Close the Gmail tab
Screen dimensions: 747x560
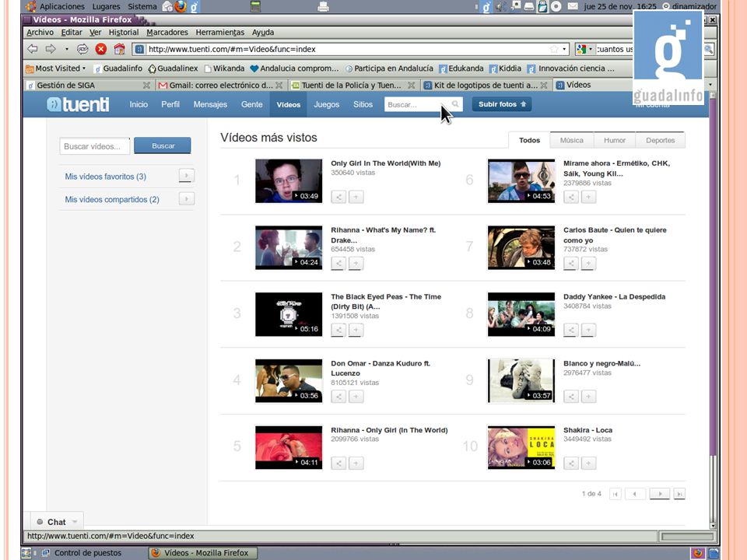coord(279,86)
